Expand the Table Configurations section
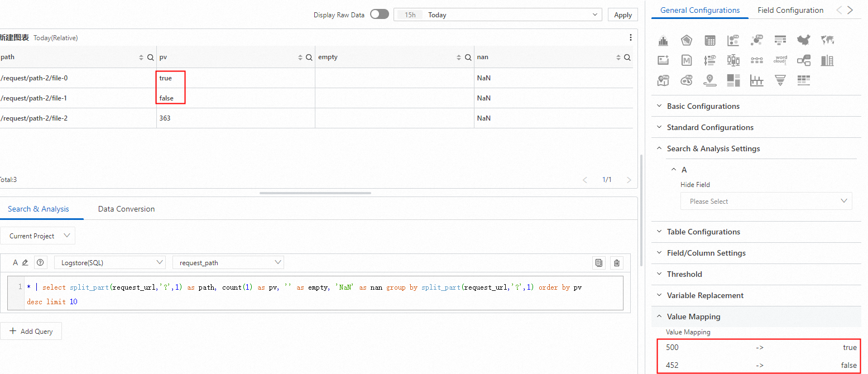The width and height of the screenshot is (868, 374). (x=756, y=232)
